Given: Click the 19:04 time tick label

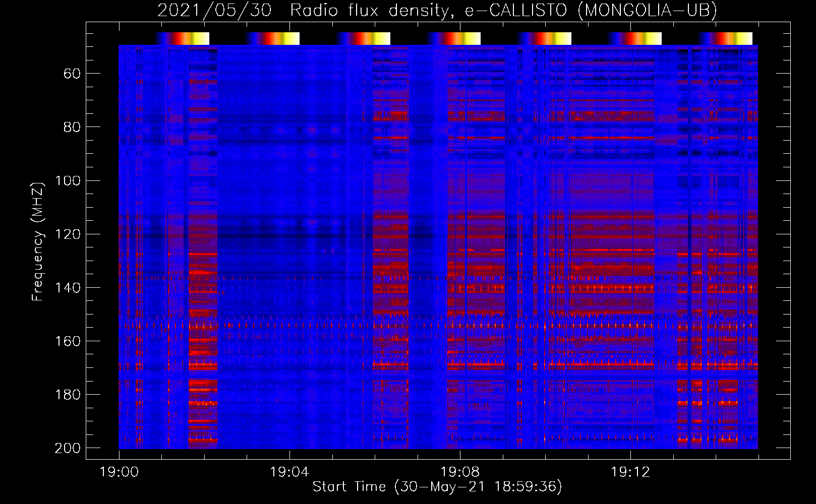Looking at the screenshot, I should pyautogui.click(x=289, y=472).
